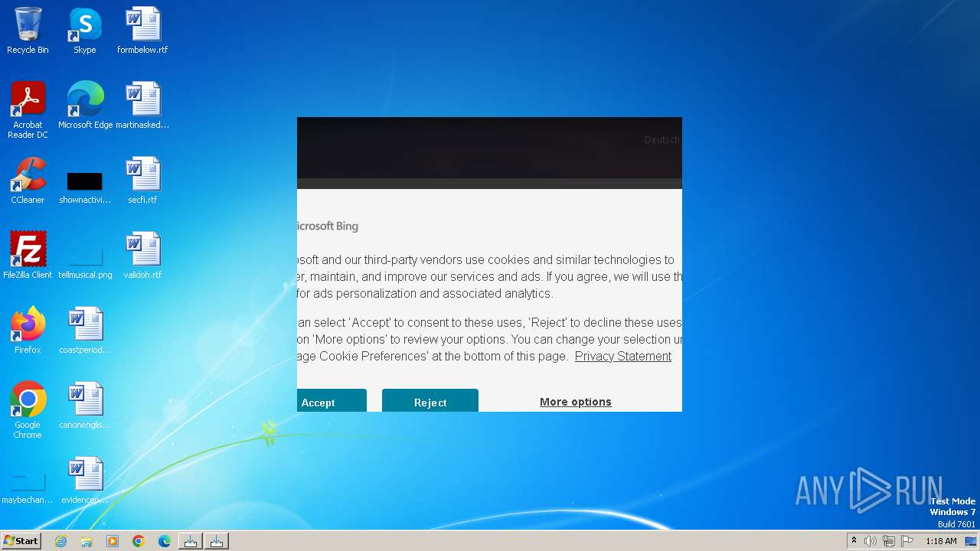
Task: Click the Show desktop button
Action: (971, 541)
